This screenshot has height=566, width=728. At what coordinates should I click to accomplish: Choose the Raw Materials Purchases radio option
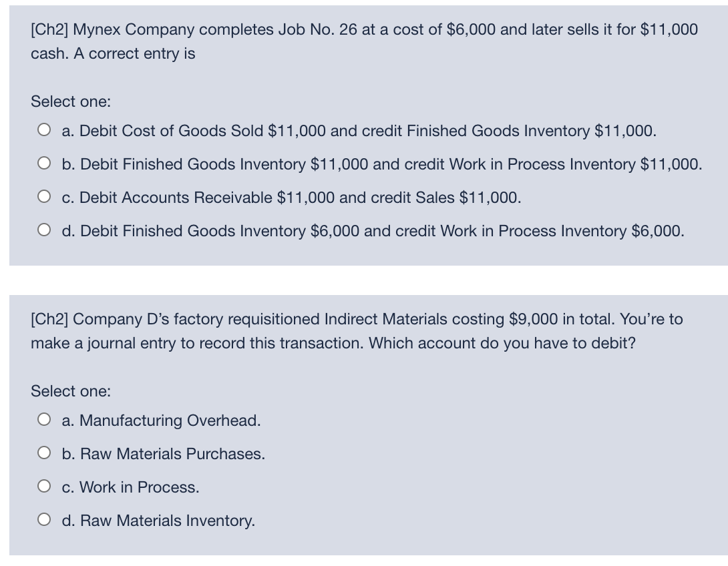click(x=44, y=453)
